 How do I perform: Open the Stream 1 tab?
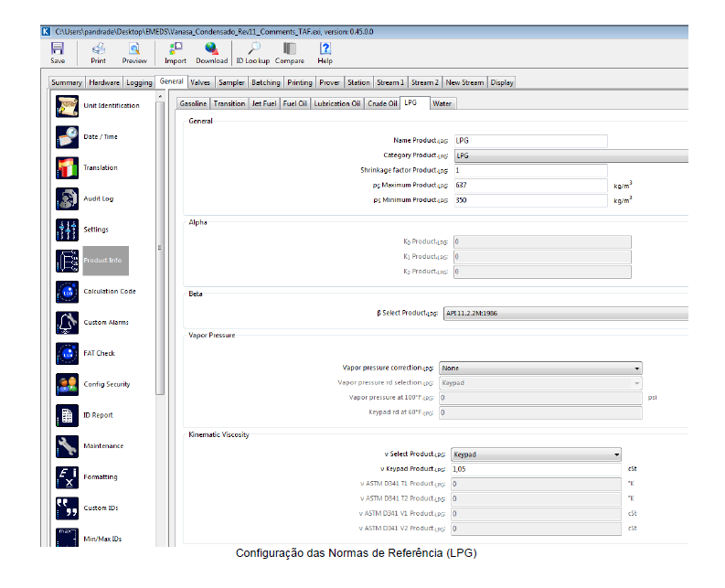point(390,82)
